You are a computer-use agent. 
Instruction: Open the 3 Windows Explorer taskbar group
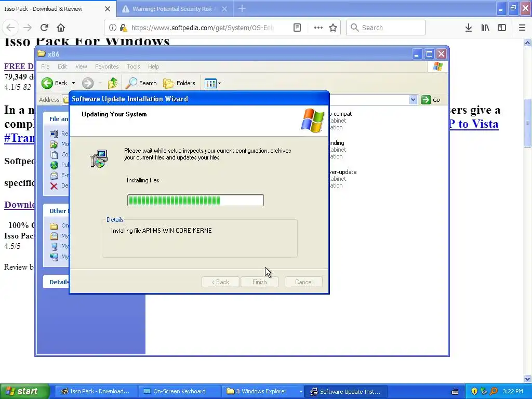pos(261,392)
